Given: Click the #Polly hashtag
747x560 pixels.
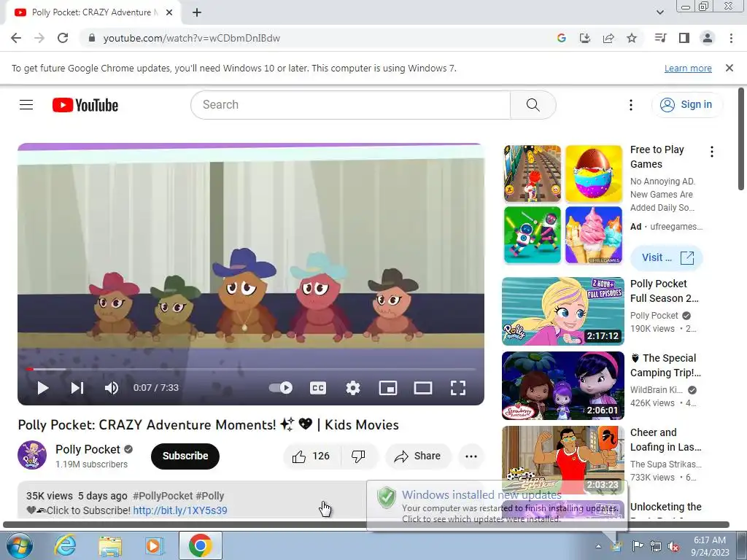Looking at the screenshot, I should pos(209,496).
